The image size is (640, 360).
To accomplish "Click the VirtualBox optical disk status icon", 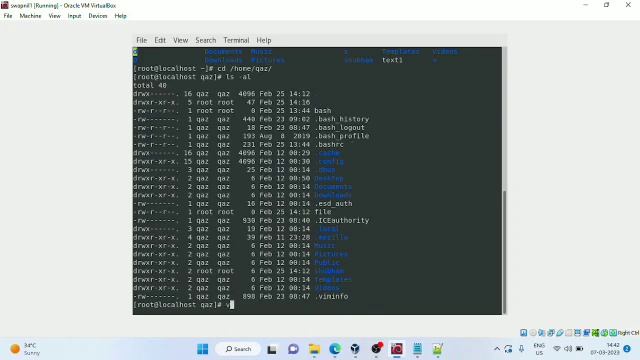I will [x=533, y=333].
